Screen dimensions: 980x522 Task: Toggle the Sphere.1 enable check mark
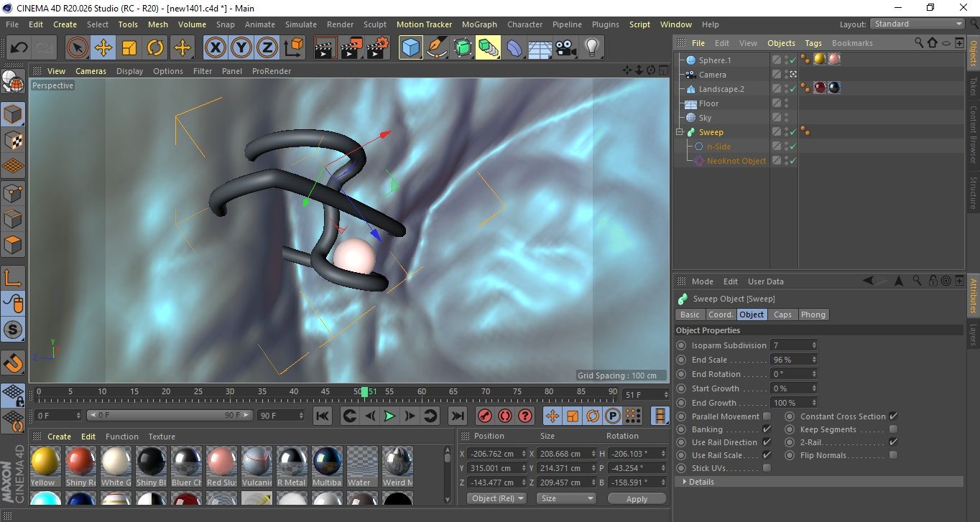(792, 60)
